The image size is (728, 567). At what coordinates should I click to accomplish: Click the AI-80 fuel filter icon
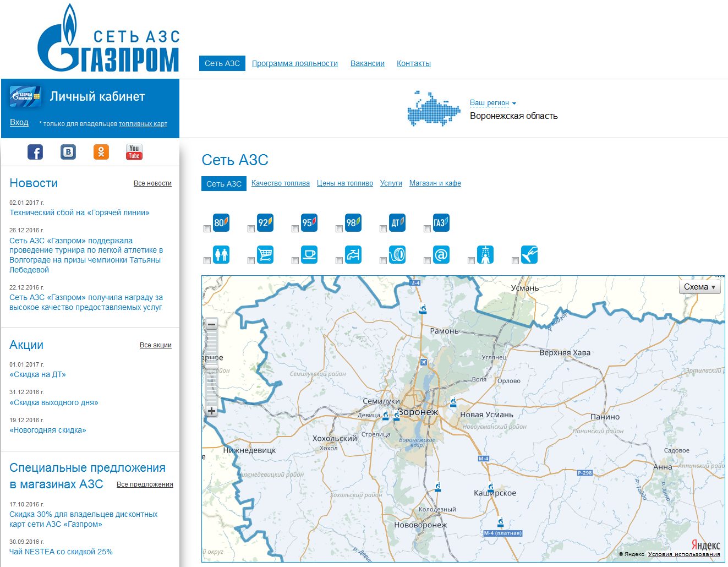[x=221, y=222]
